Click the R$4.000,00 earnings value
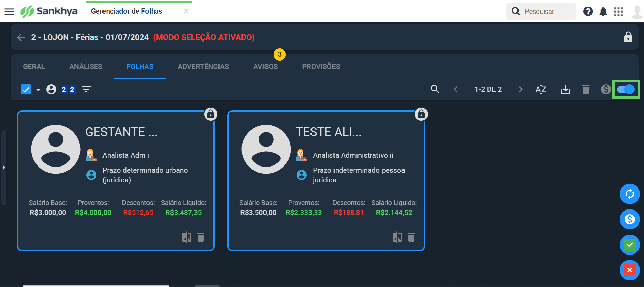The width and height of the screenshot is (644, 287). [x=93, y=213]
